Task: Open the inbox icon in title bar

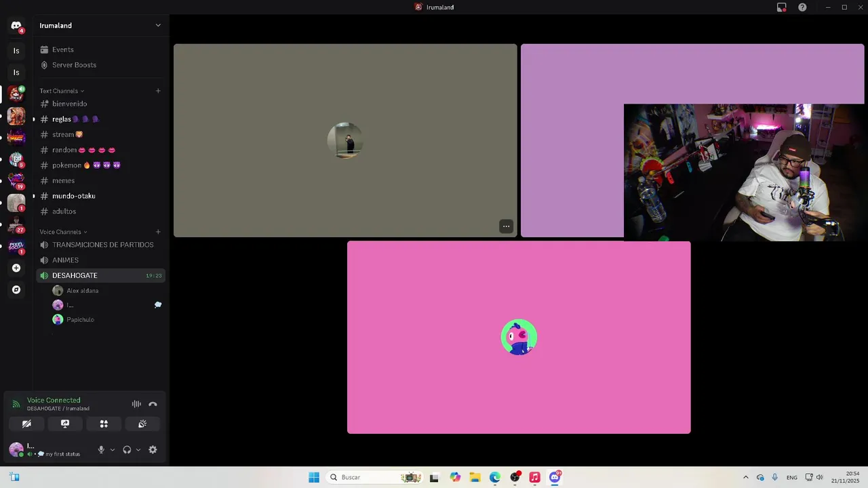Action: point(782,7)
